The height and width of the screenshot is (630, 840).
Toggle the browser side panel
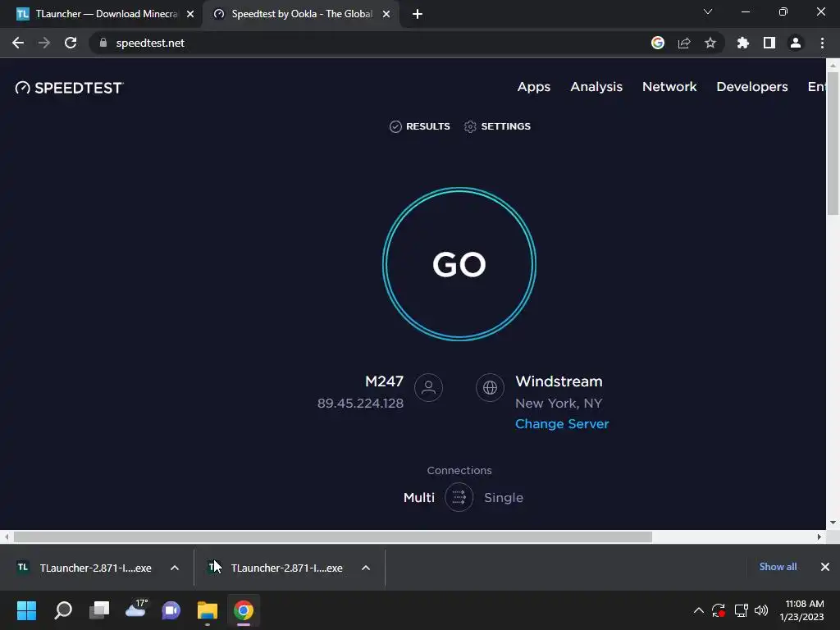[769, 43]
